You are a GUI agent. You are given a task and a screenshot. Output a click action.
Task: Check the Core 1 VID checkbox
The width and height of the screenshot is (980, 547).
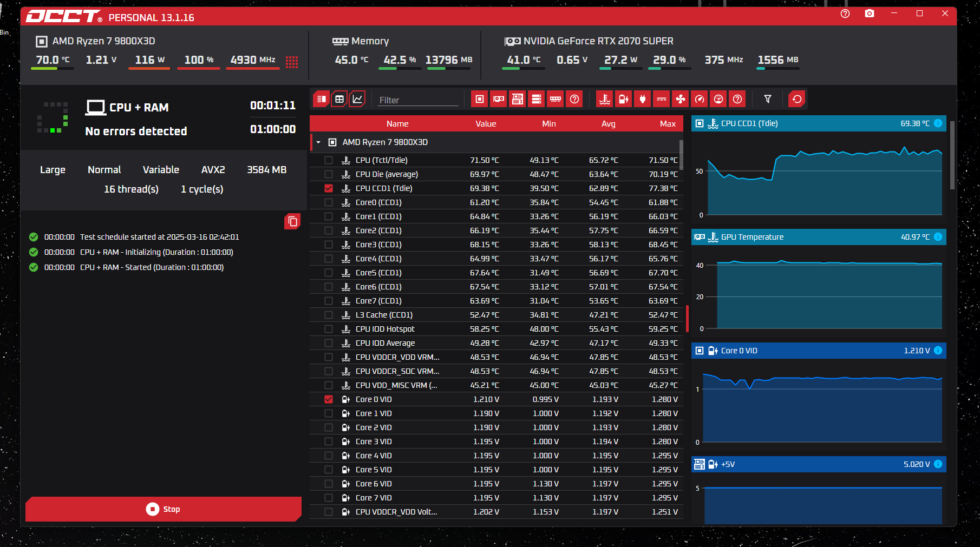point(329,413)
